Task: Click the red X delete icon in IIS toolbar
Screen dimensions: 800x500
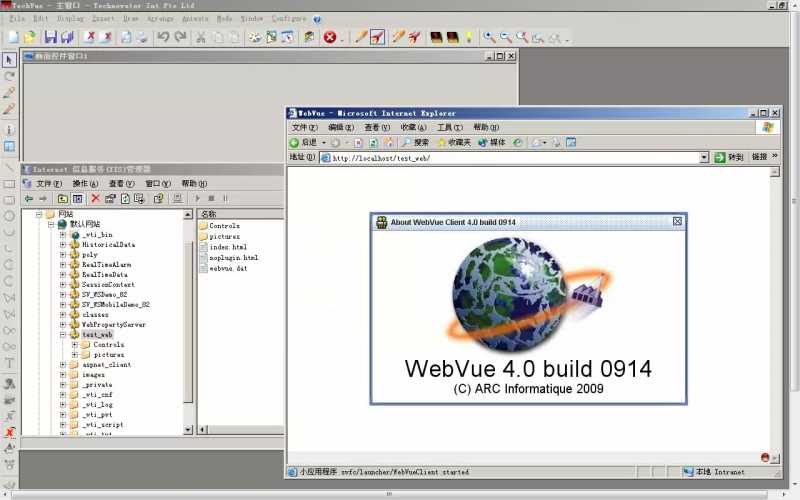Action: [x=95, y=198]
